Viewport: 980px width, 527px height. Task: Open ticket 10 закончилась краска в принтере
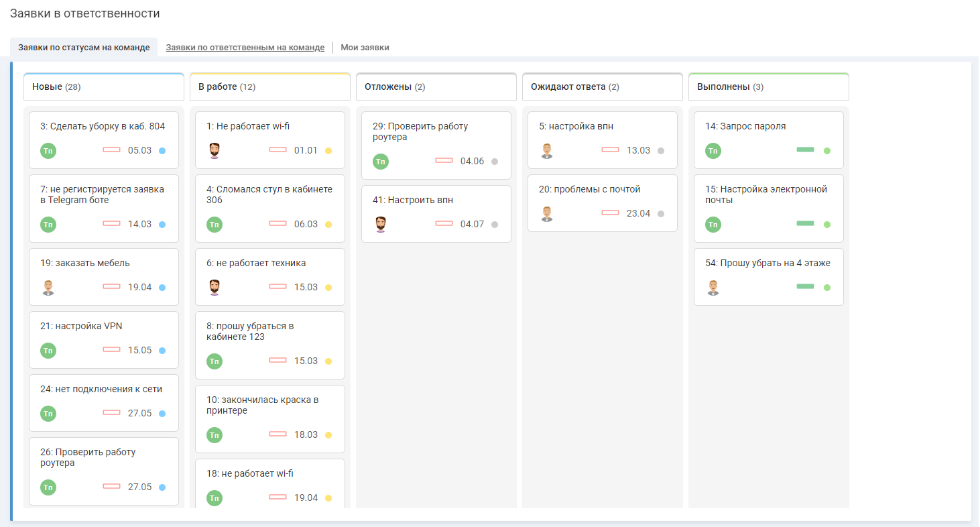click(262, 405)
